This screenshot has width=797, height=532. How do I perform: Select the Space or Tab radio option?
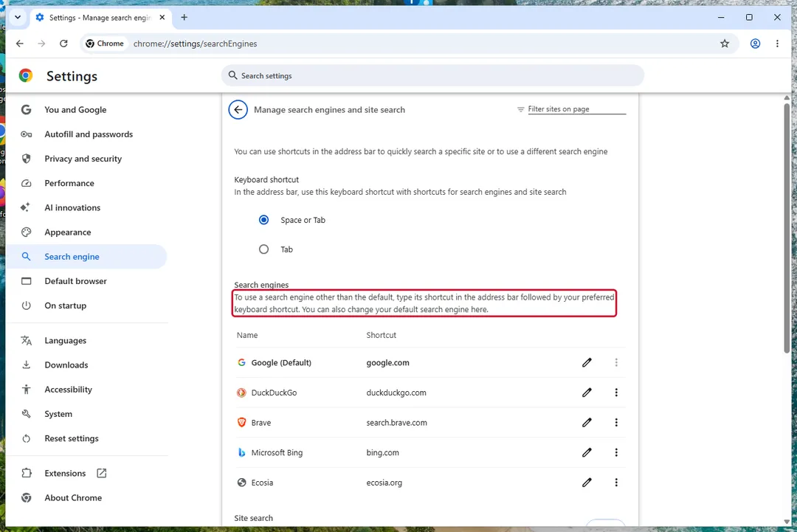point(263,220)
